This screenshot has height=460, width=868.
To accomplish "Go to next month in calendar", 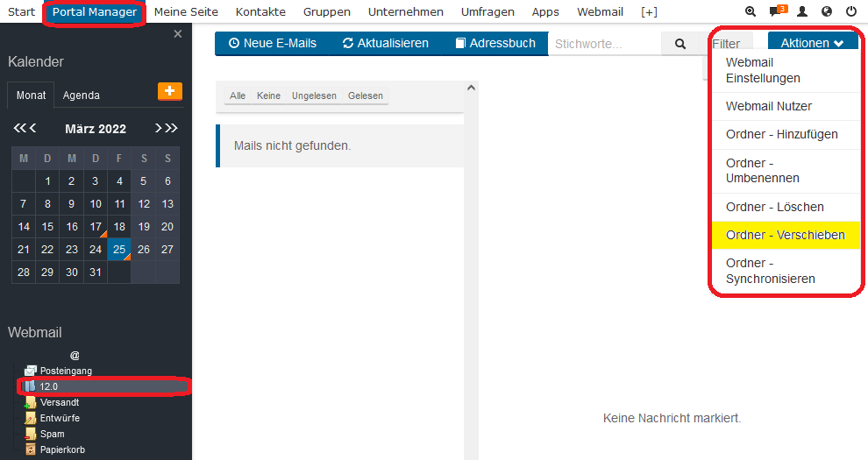I will click(x=159, y=128).
